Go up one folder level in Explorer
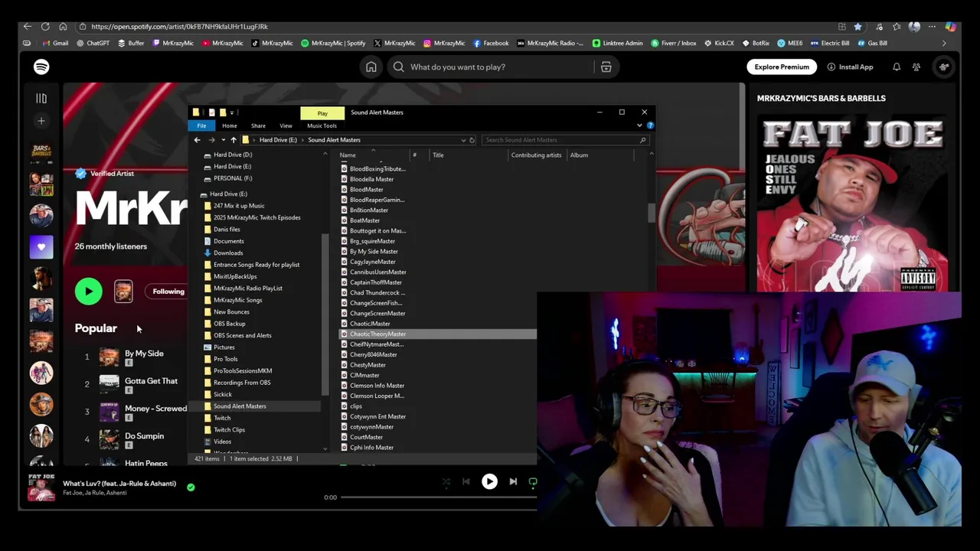Viewport: 980px width, 551px height. coord(234,140)
